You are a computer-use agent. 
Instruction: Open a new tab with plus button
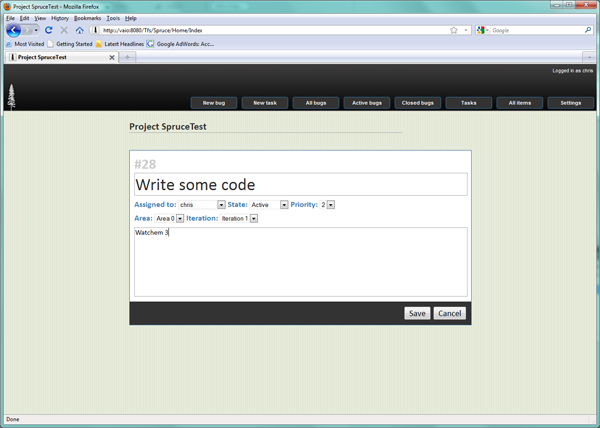pos(127,57)
